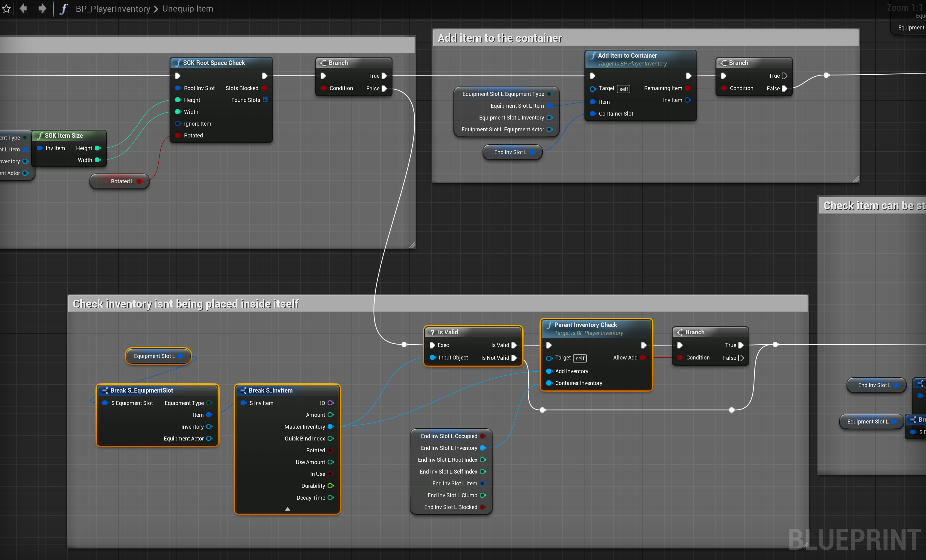Click resize handle of left comment box
The width and height of the screenshot is (926, 560).
(x=412, y=245)
